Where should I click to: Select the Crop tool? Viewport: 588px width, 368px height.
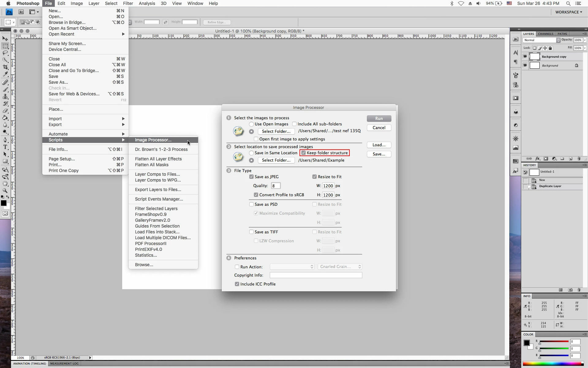(x=5, y=67)
